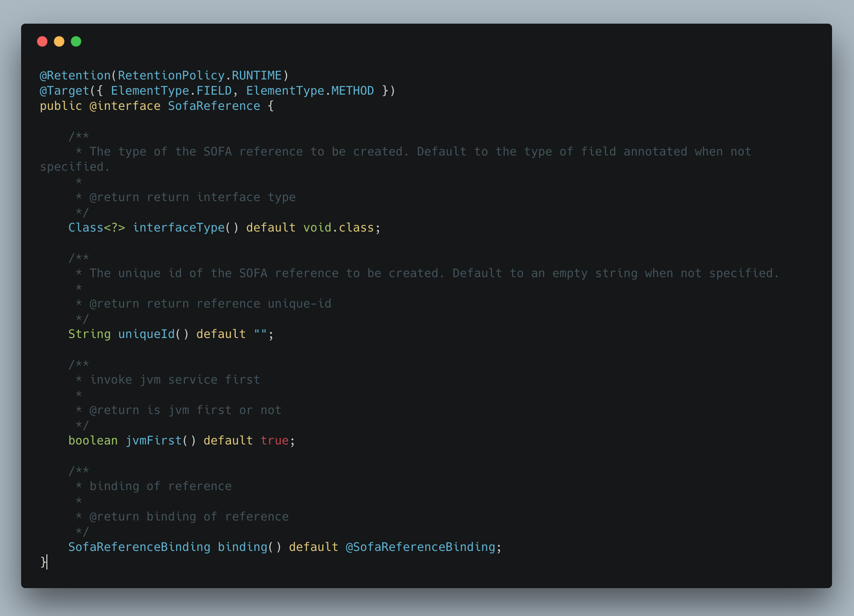The width and height of the screenshot is (854, 616).
Task: Click the boolean keyword
Action: (x=93, y=441)
